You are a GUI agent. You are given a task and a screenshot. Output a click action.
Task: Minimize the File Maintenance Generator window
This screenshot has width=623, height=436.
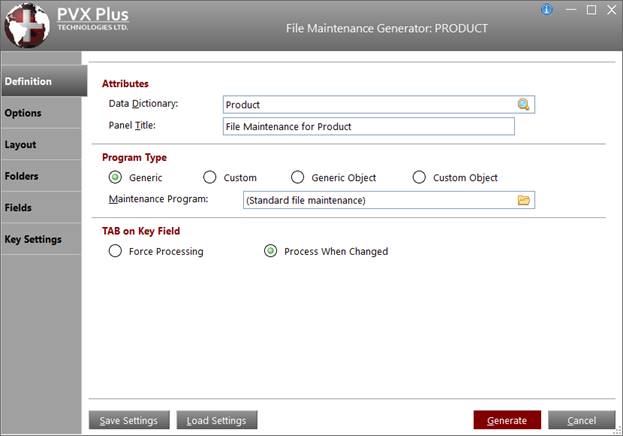point(569,10)
